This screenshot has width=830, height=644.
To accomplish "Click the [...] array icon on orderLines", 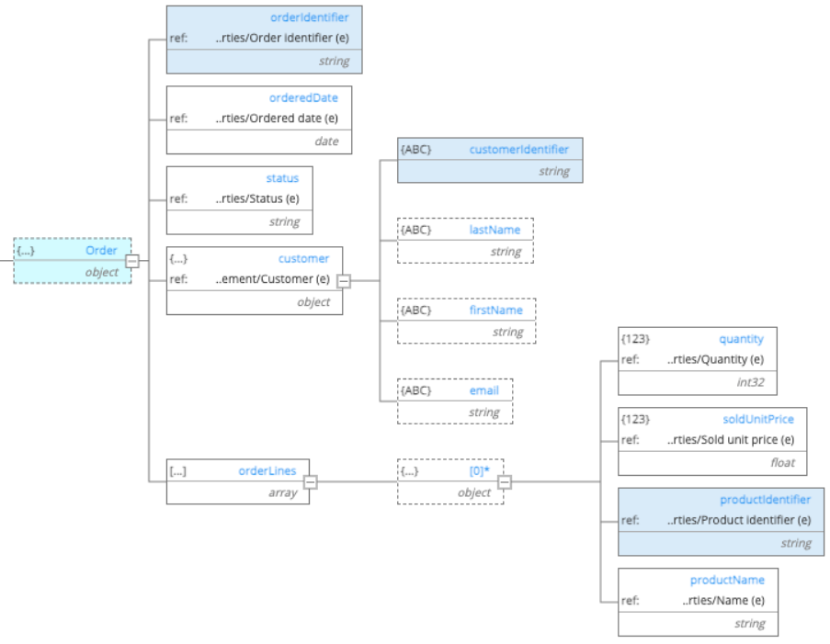I will click(x=176, y=470).
